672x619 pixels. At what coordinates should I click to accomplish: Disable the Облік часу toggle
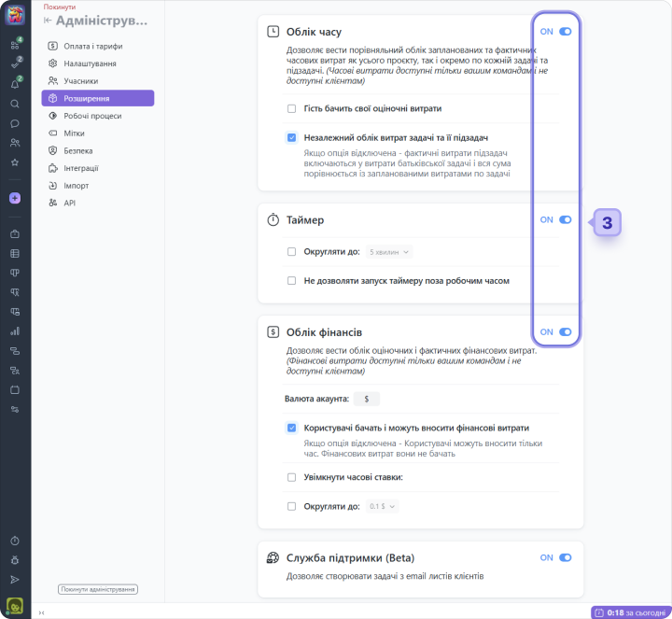pyautogui.click(x=565, y=32)
